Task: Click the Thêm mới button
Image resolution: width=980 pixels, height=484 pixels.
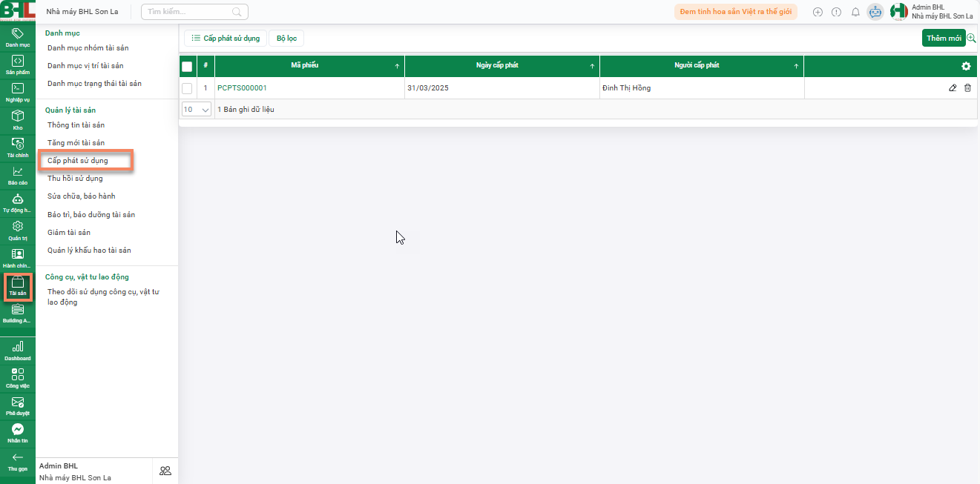Action: tap(944, 38)
